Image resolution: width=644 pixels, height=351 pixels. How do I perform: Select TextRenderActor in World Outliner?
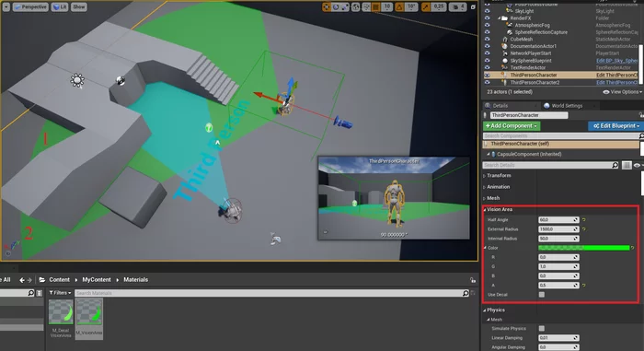pyautogui.click(x=528, y=67)
